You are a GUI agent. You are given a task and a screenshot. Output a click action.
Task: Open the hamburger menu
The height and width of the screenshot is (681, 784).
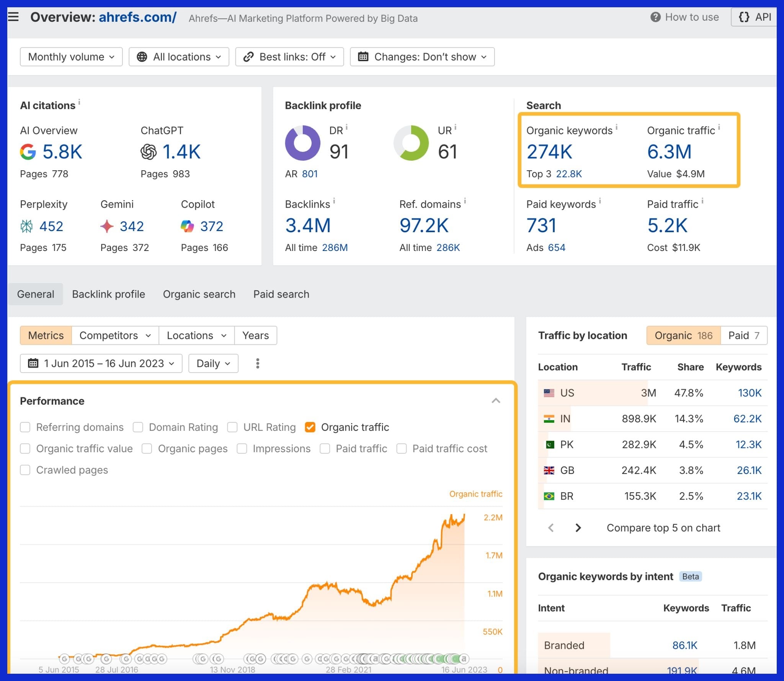pos(13,17)
